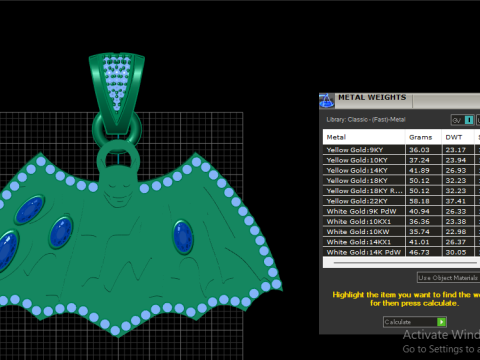Click the Grams column header

[x=421, y=137]
